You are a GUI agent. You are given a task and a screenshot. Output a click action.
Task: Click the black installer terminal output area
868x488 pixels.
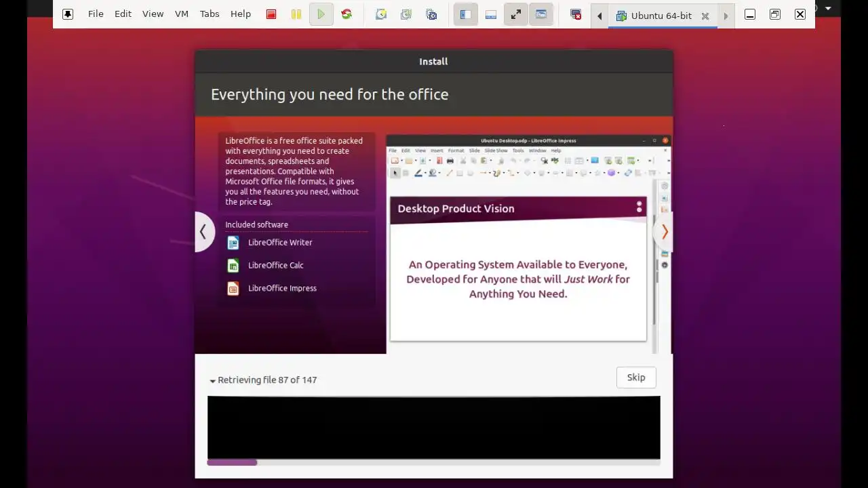[434, 428]
